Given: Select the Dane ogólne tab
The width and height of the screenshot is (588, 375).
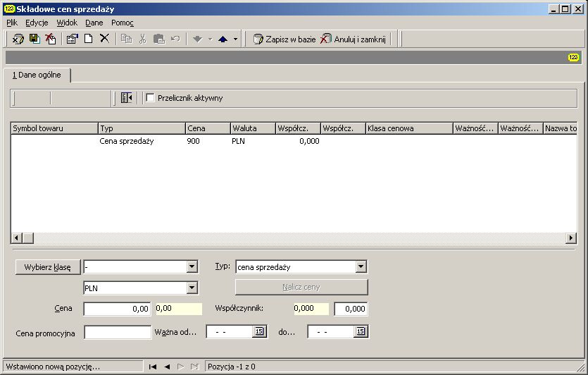Looking at the screenshot, I should click(x=37, y=75).
